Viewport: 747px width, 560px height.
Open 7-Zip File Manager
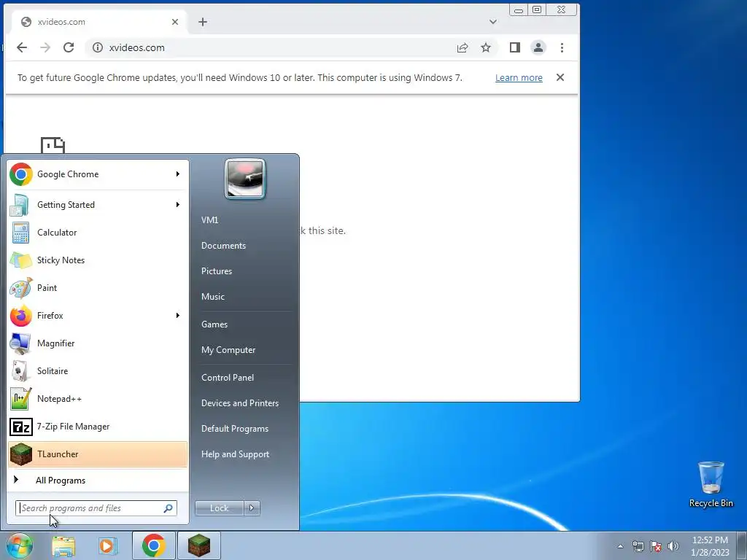click(98, 426)
